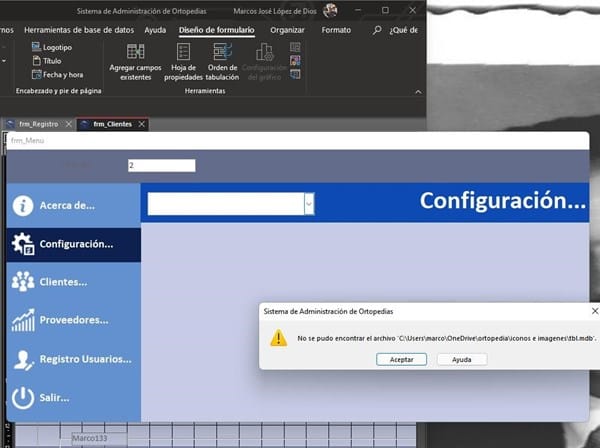Click the Proveedores chart icon

tap(23, 320)
